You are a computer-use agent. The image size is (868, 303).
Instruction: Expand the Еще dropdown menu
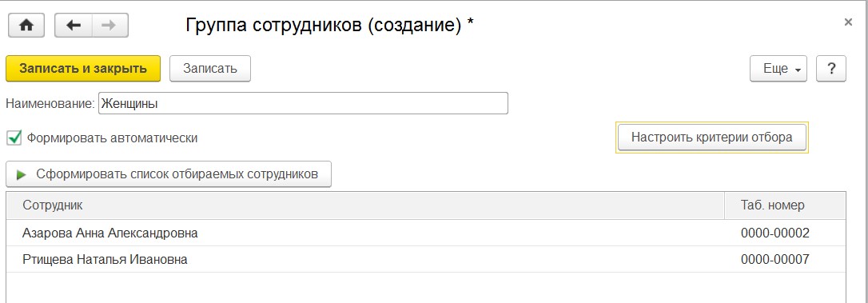point(778,69)
